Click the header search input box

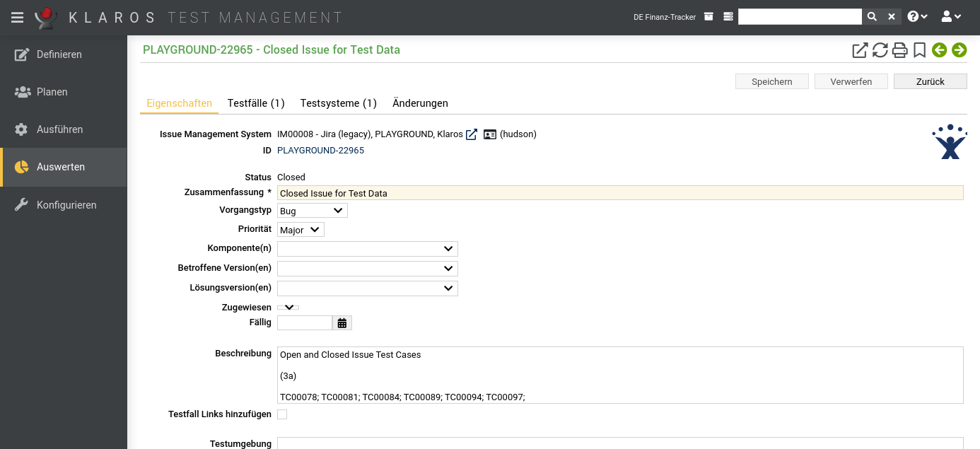point(800,17)
